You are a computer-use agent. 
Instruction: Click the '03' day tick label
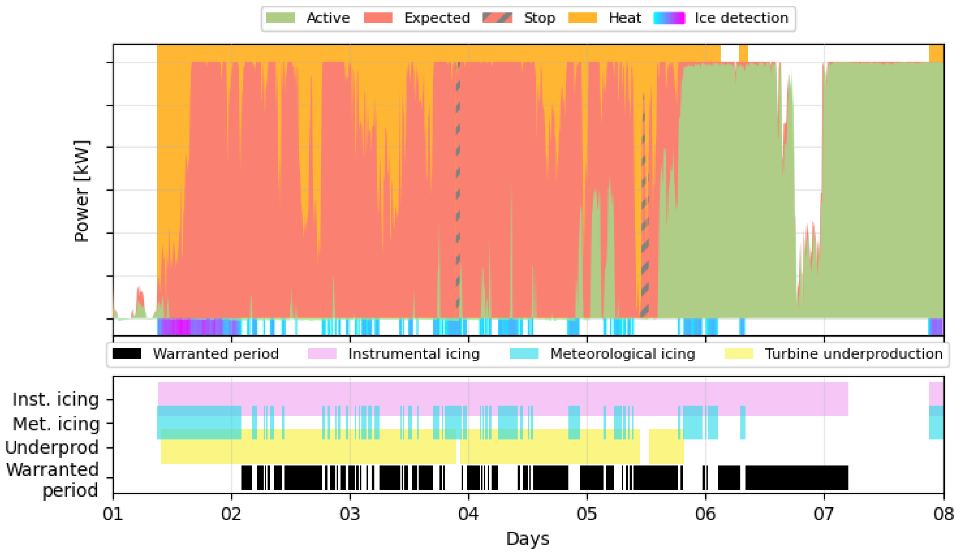pyautogui.click(x=350, y=514)
